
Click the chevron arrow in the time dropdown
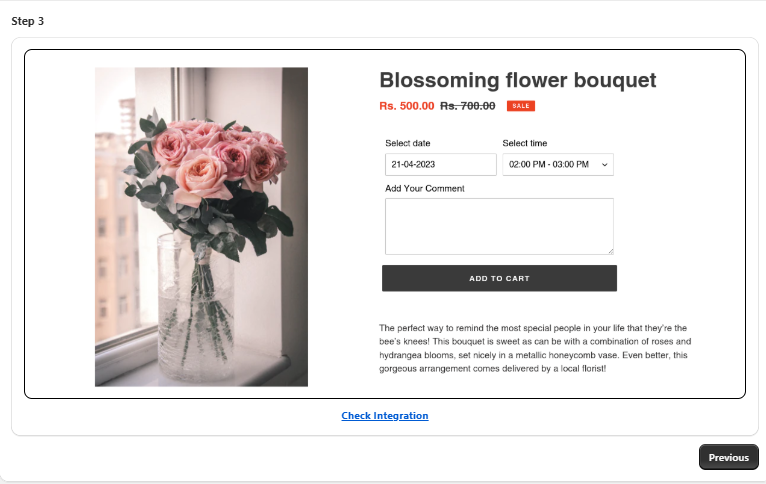(604, 164)
